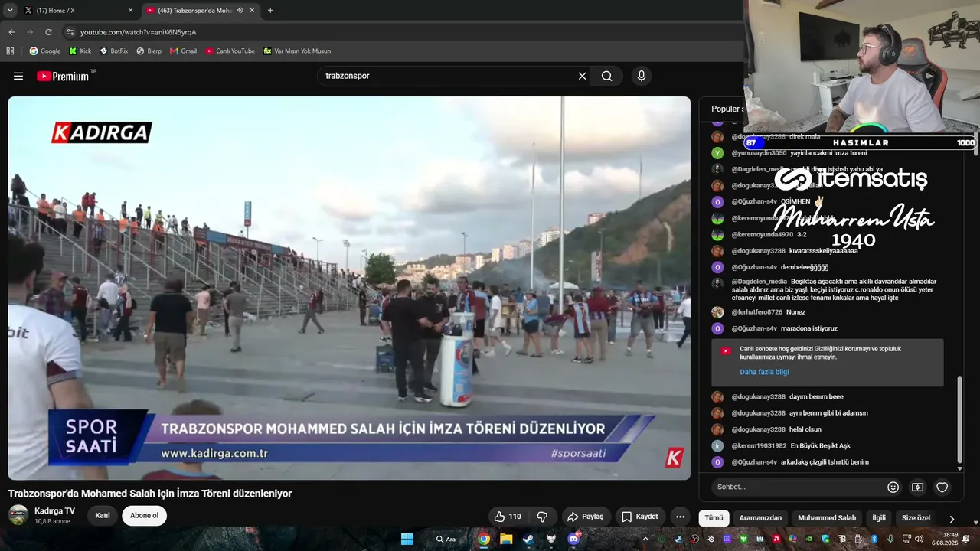Open the Kick bookmark
The height and width of the screenshot is (551, 980).
pos(80,51)
